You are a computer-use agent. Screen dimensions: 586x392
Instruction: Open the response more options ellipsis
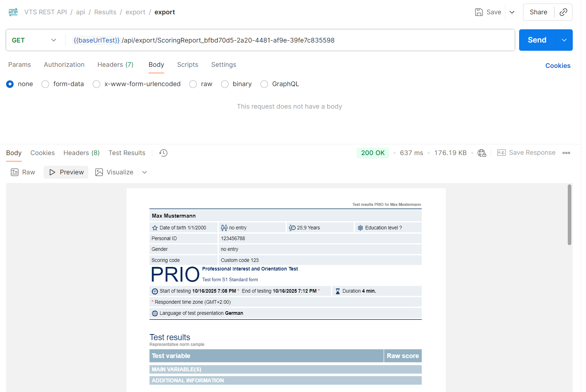(566, 153)
